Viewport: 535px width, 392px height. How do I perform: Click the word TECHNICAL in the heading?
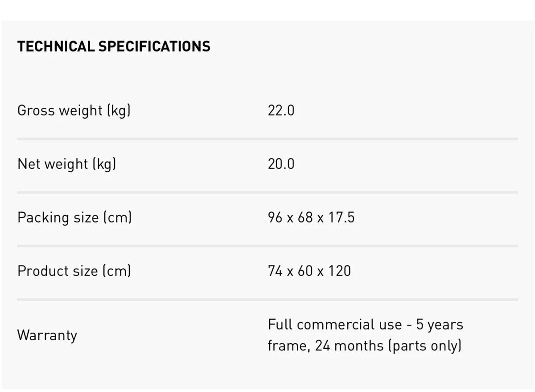coord(56,46)
